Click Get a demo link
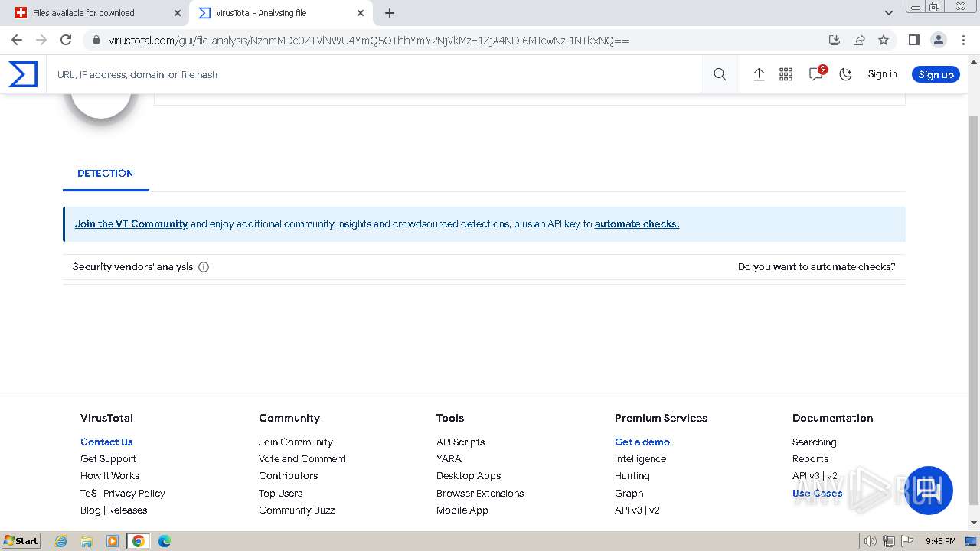Image resolution: width=980 pixels, height=551 pixels. (x=642, y=442)
